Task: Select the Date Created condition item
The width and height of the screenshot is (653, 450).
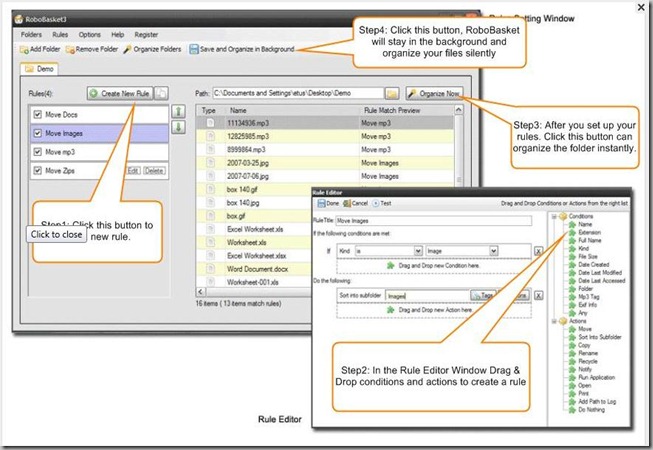Action: 593,265
